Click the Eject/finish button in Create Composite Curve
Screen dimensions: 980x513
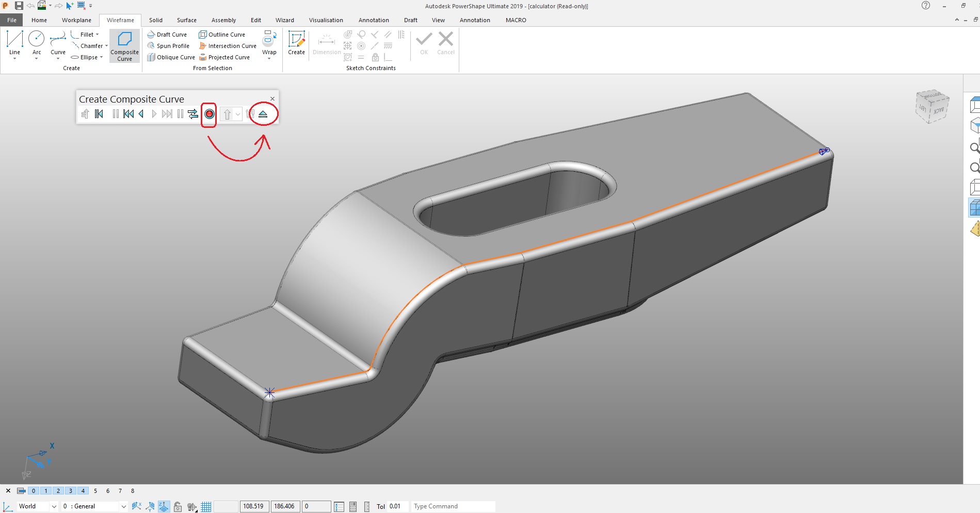pos(263,114)
